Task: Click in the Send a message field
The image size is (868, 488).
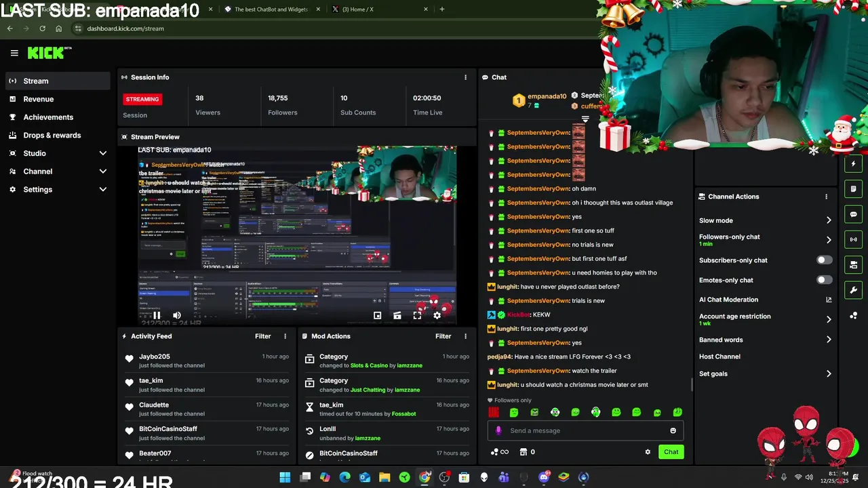Action: click(x=585, y=430)
